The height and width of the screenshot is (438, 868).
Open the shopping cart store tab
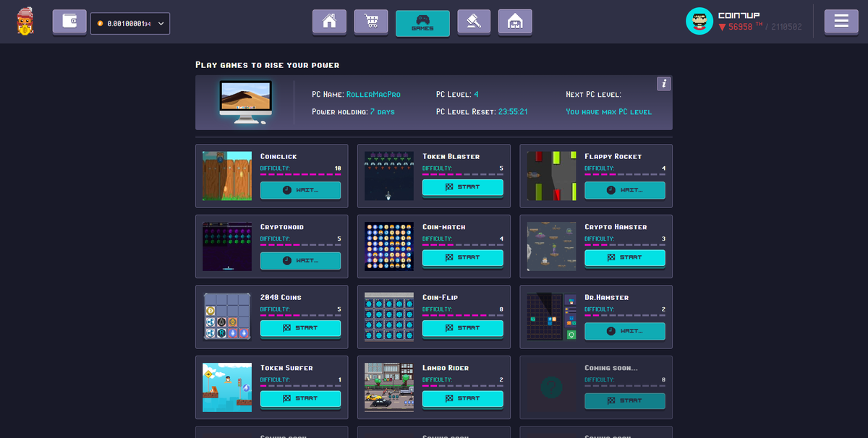point(371,22)
